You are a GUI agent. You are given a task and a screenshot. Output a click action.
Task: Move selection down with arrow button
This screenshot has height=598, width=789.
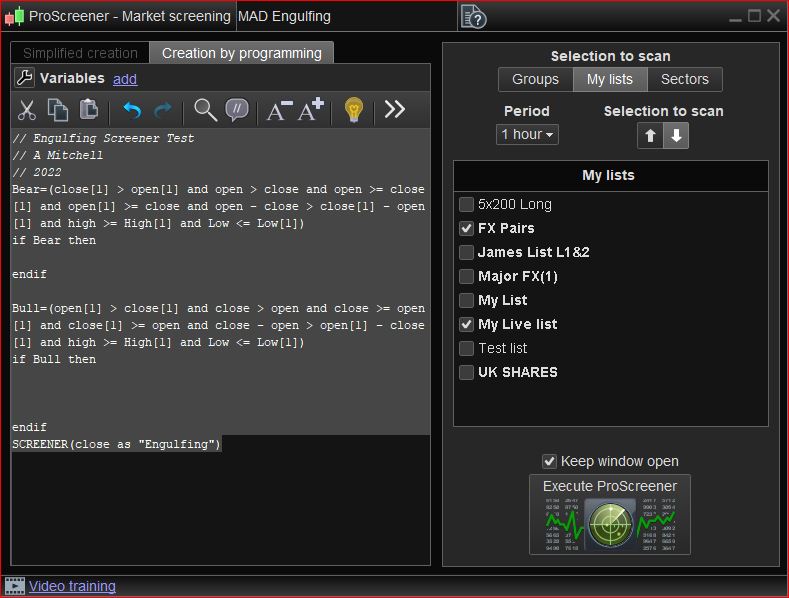click(x=676, y=135)
